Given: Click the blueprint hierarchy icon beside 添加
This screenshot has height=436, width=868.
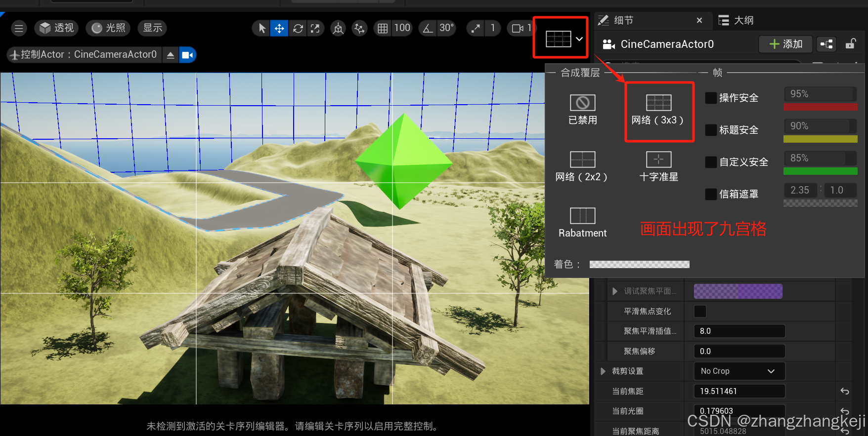Looking at the screenshot, I should (826, 44).
